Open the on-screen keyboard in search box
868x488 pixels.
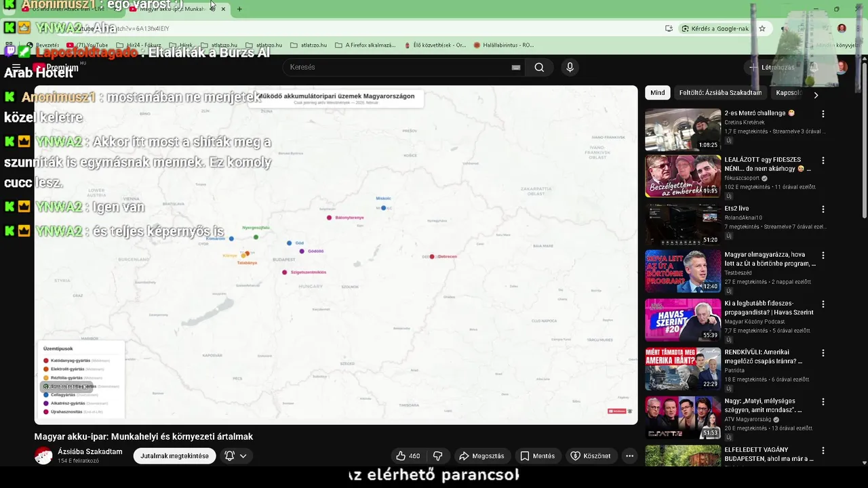tap(516, 67)
